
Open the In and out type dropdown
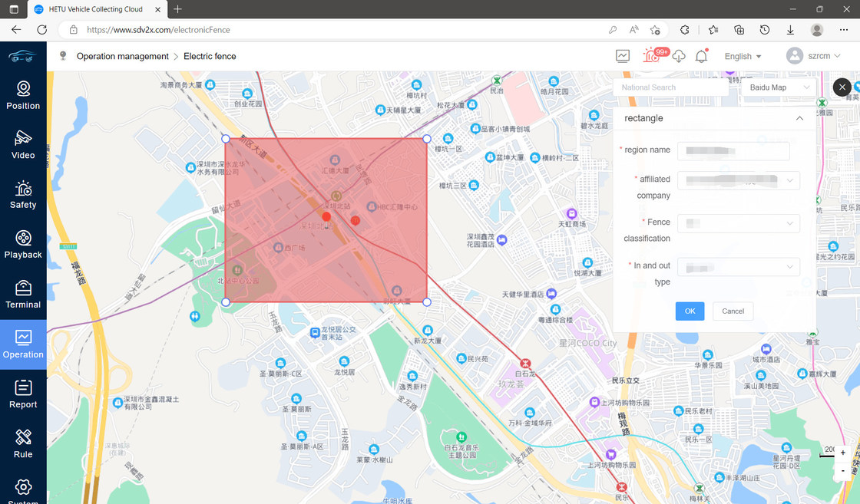738,267
